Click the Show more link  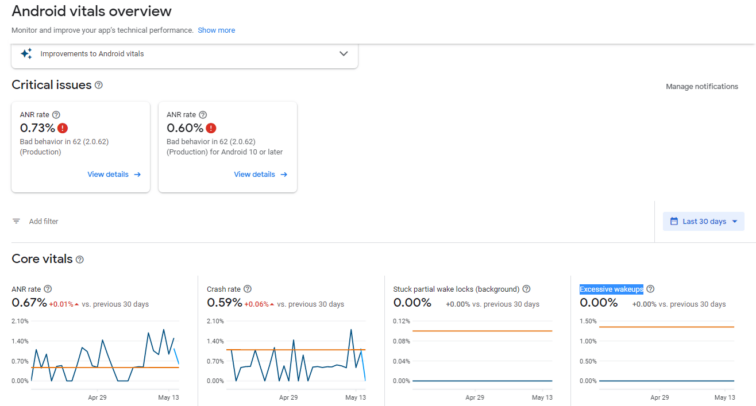coord(216,30)
